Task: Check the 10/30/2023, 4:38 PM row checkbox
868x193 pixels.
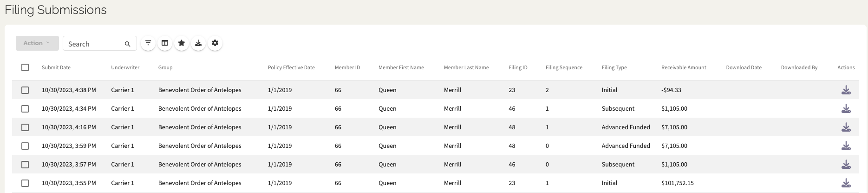Action: [x=25, y=90]
